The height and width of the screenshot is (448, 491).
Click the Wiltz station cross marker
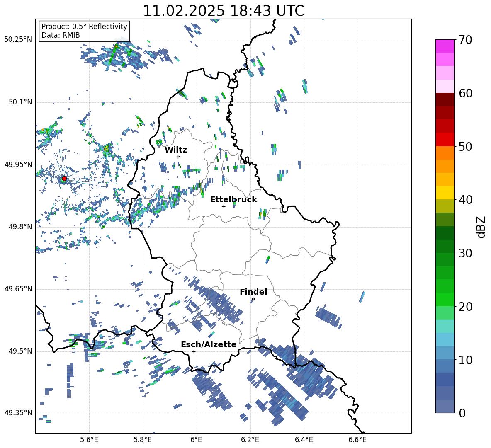tap(178, 157)
